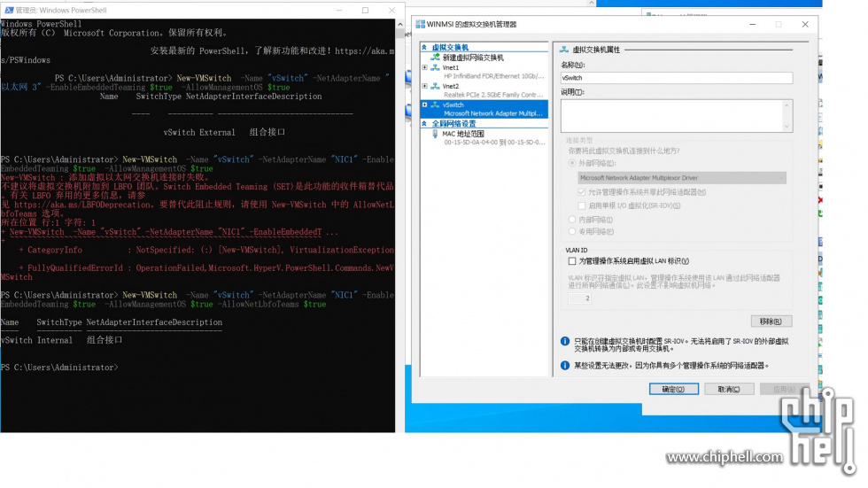868x488 pixels.
Task: Expand the selected vSwitch tree node
Action: coord(425,105)
